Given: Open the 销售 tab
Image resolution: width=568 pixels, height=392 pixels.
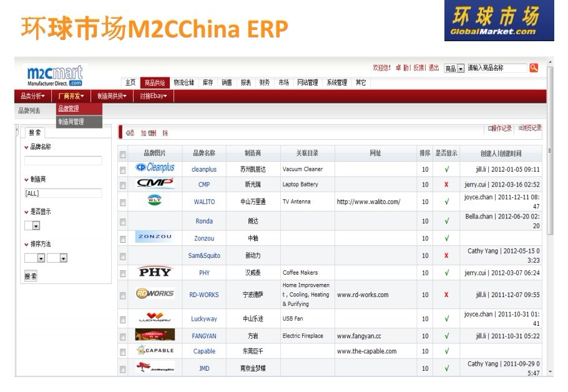Looking at the screenshot, I should tap(227, 82).
